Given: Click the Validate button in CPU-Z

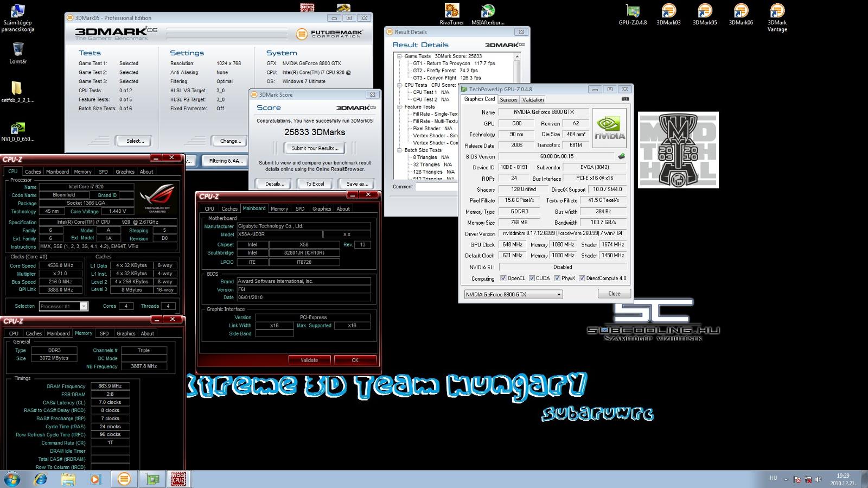Looking at the screenshot, I should [309, 360].
